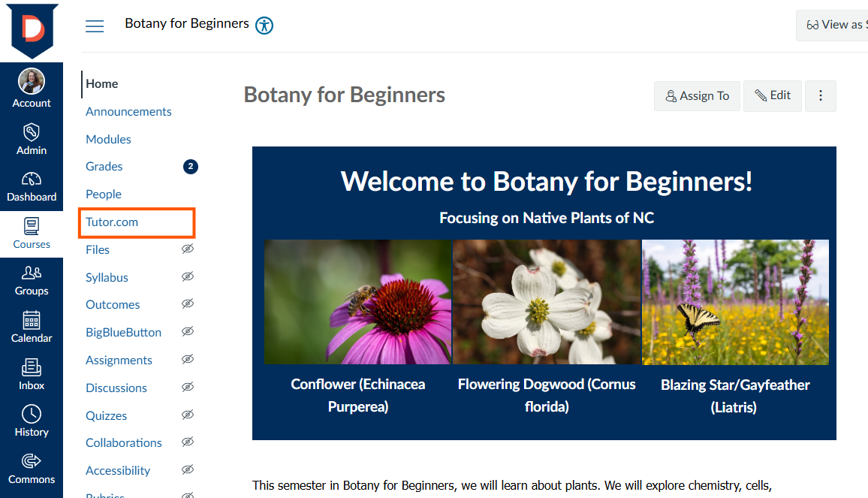The height and width of the screenshot is (498, 868).
Task: Collapse the course menu with the hamburger button
Action: 95,26
